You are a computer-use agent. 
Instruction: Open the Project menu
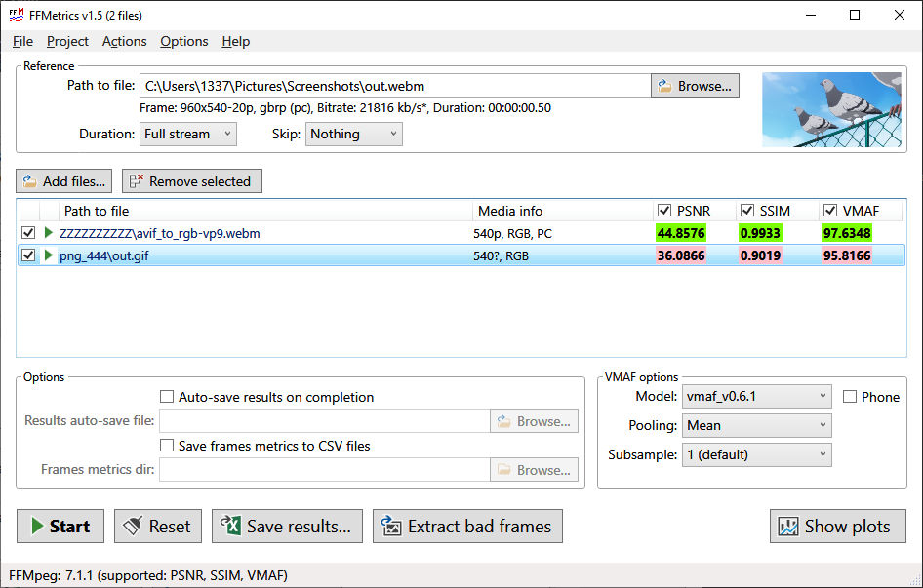point(67,41)
